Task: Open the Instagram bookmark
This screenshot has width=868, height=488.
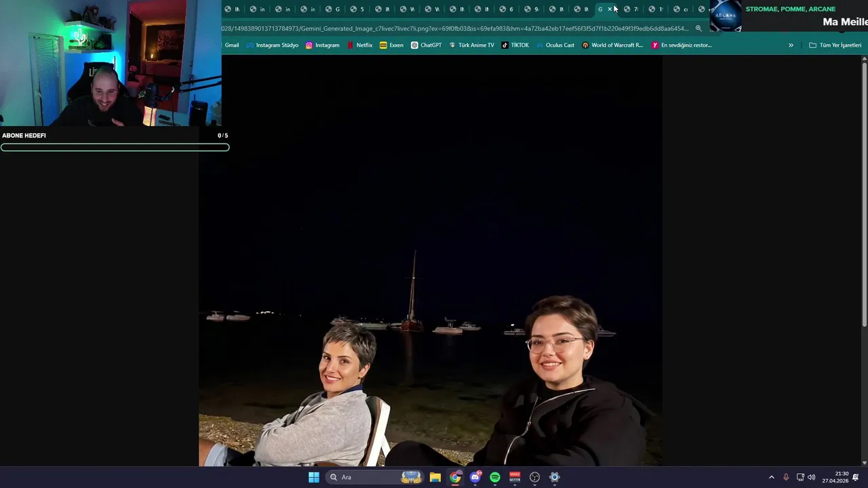Action: 322,45
